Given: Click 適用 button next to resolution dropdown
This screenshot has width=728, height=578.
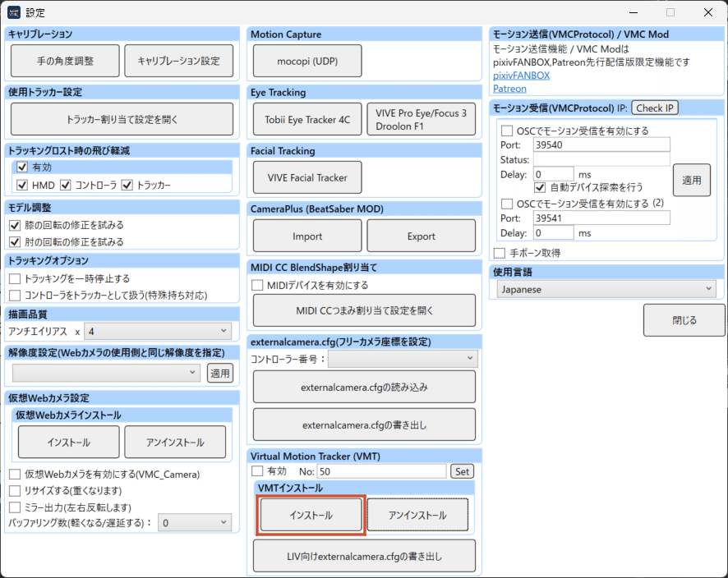Looking at the screenshot, I should tap(220, 373).
